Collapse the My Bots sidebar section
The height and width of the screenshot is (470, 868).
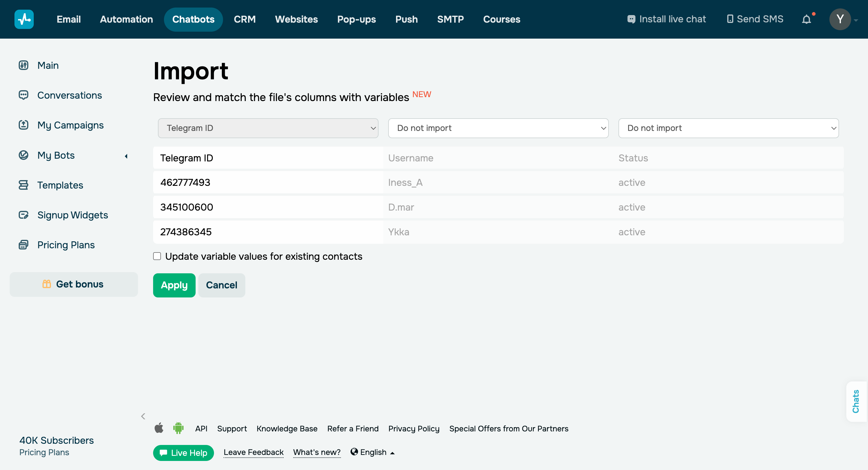pyautogui.click(x=126, y=156)
